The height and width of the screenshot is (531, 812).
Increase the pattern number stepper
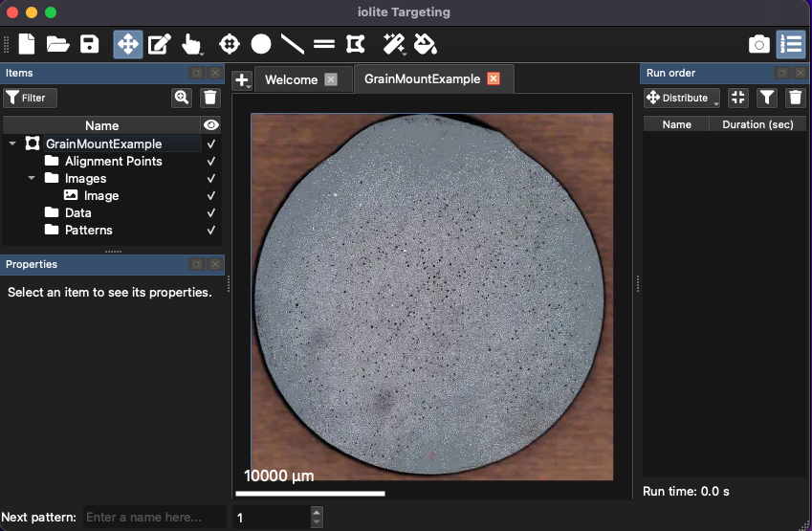[317, 512]
